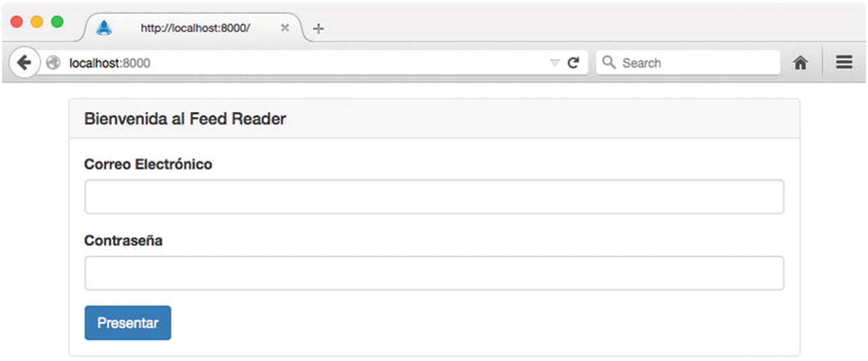The image size is (868, 361).
Task: Go to the browser home page icon
Action: coord(800,63)
